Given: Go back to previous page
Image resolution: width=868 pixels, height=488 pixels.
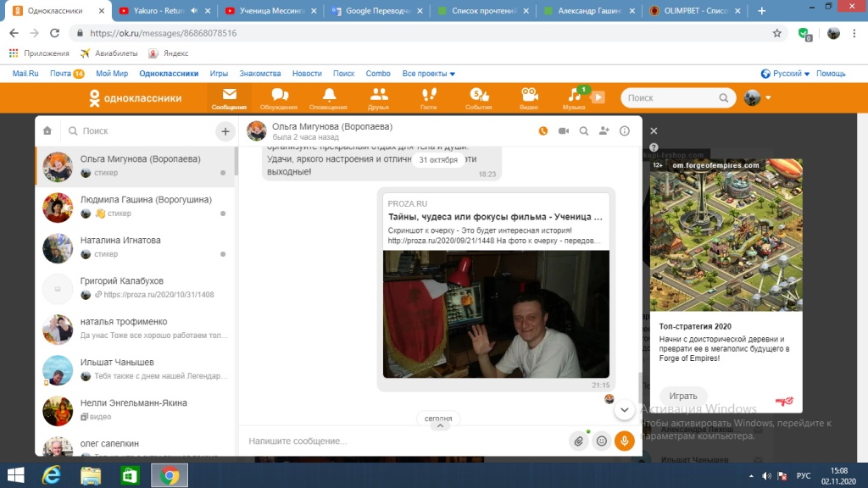Looking at the screenshot, I should (14, 33).
